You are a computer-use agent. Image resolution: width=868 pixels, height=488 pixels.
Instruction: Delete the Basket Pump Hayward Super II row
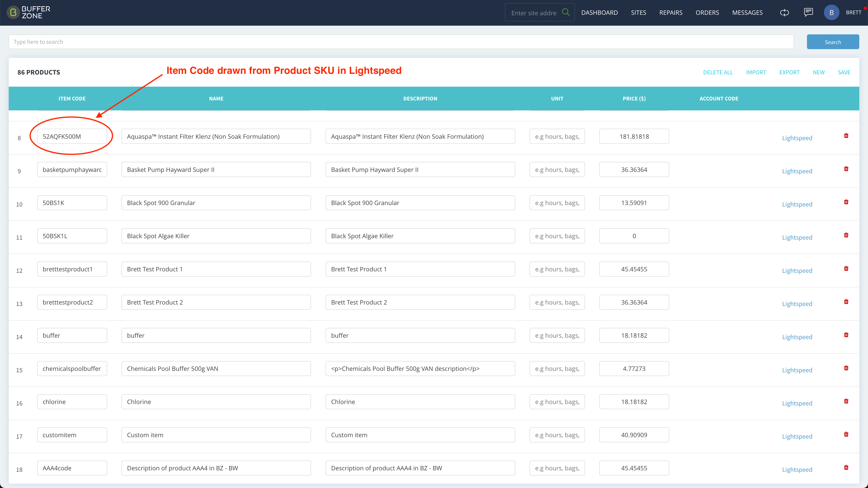coord(846,169)
